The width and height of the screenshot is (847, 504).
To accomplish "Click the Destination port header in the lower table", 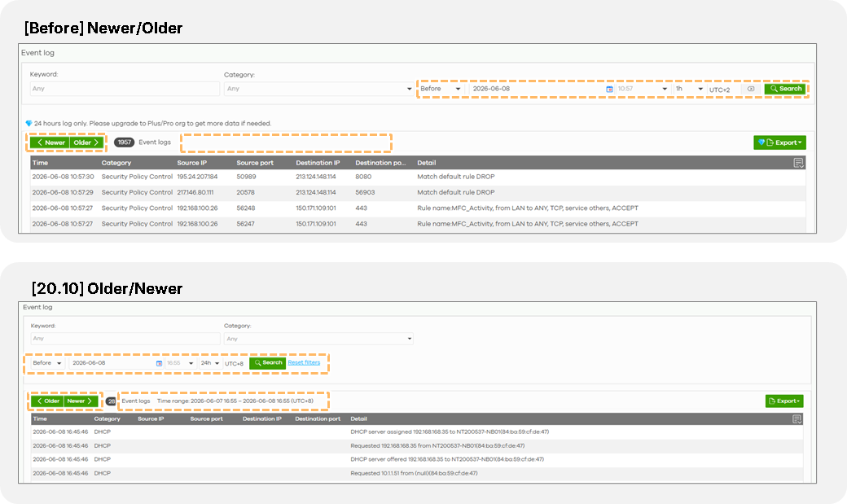I will point(318,419).
